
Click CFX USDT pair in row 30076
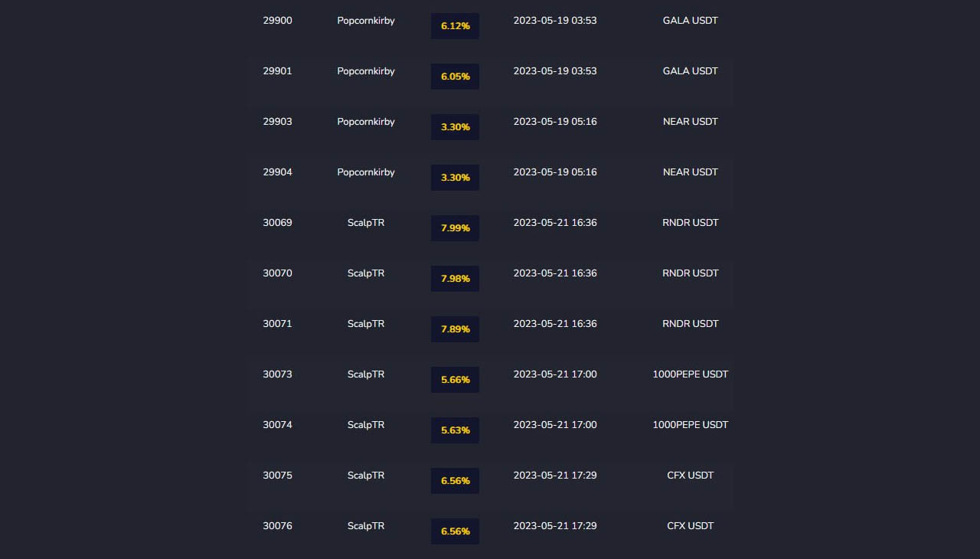pos(690,526)
